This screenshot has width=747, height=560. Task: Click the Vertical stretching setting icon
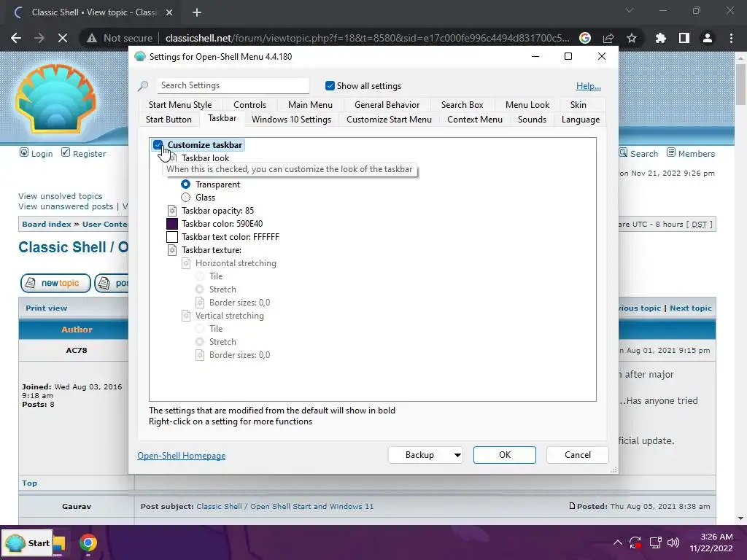[x=186, y=316]
